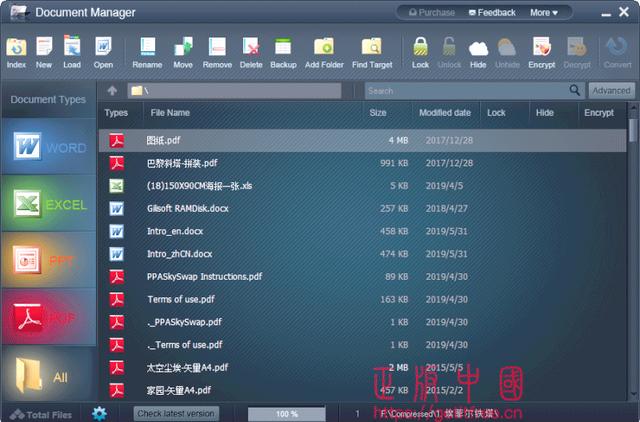640x422 pixels.
Task: Open the Feedback link
Action: [x=492, y=13]
